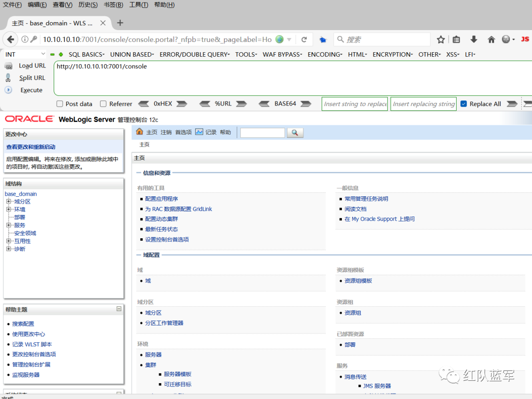532x399 pixels.
Task: Open the ENCODING dropdown menu
Action: click(325, 54)
